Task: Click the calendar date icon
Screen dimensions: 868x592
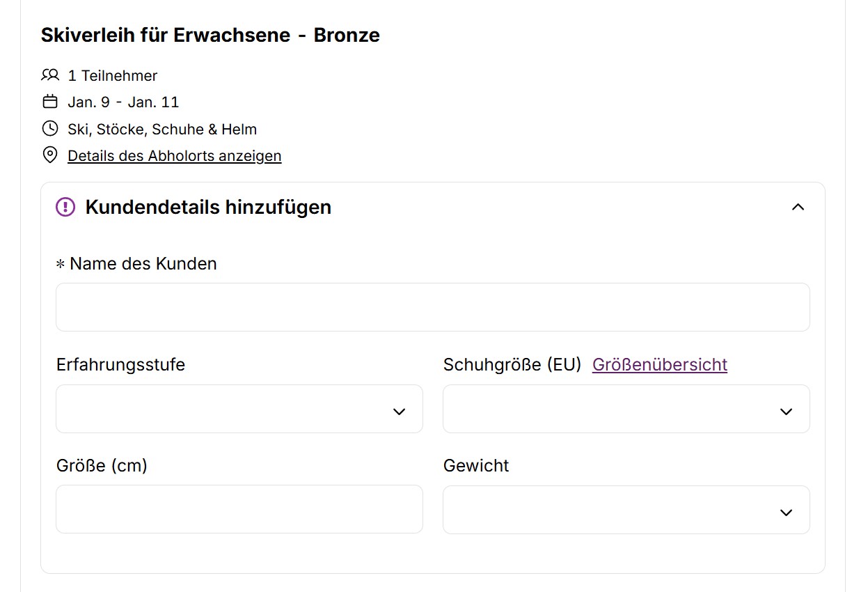Action: click(50, 102)
